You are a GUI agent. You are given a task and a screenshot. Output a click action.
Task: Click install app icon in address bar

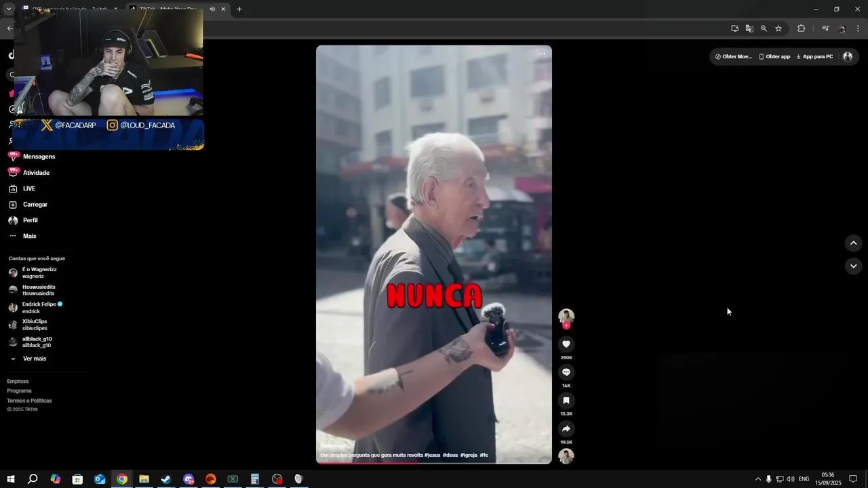click(x=735, y=28)
